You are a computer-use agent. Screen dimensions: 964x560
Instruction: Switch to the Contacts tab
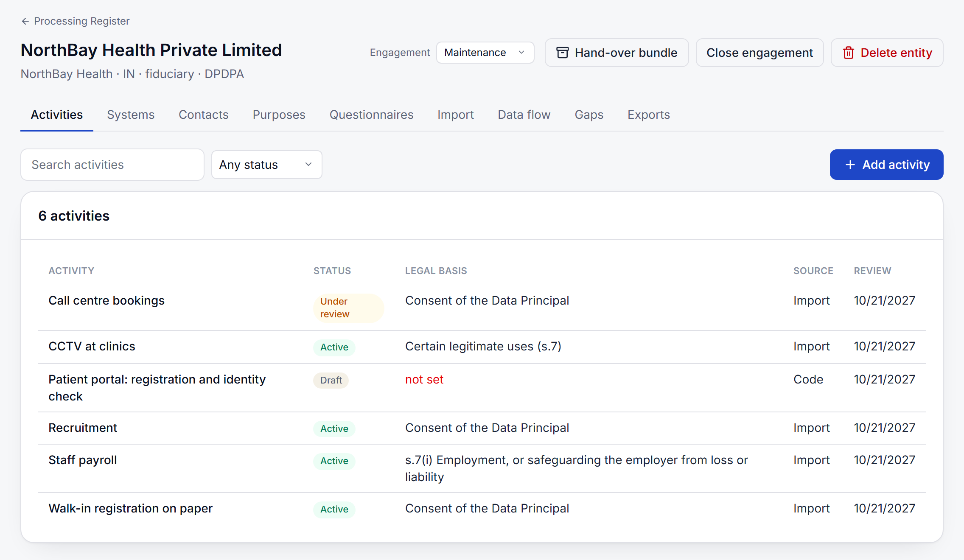[204, 115]
